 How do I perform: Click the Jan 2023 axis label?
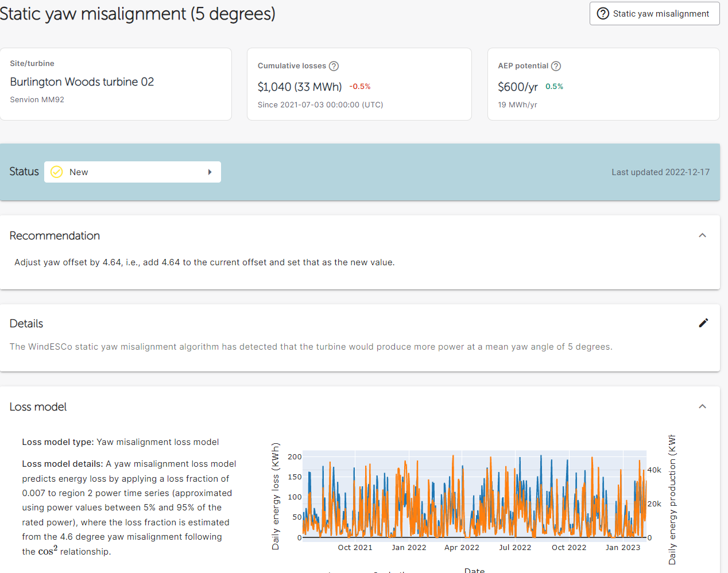(622, 547)
